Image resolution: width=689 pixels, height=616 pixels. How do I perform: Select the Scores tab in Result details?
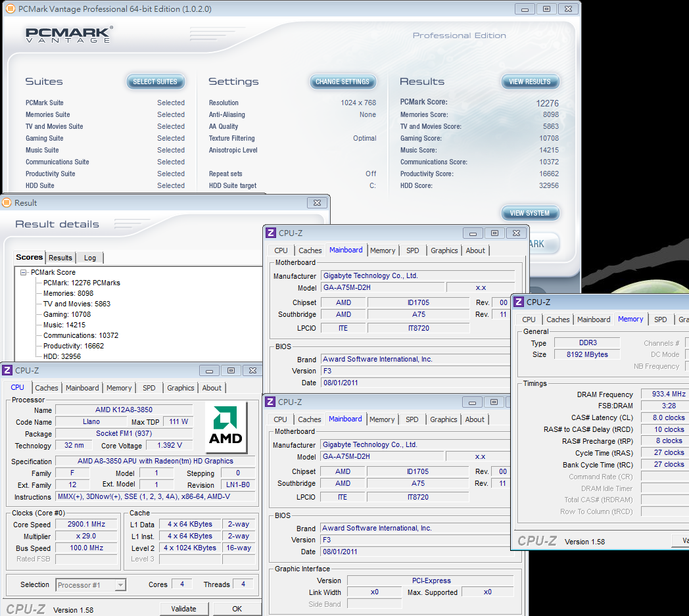30,257
